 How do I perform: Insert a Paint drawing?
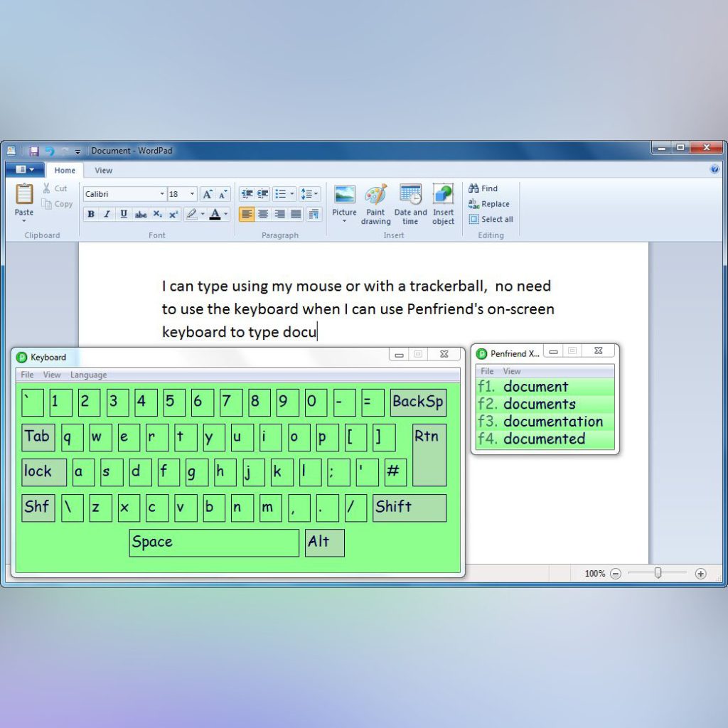pos(375,204)
